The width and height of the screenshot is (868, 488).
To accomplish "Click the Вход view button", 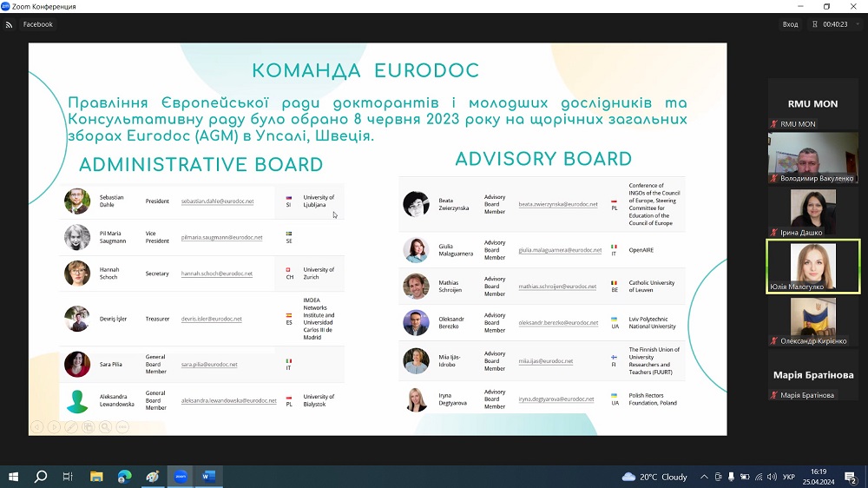I will (x=790, y=24).
